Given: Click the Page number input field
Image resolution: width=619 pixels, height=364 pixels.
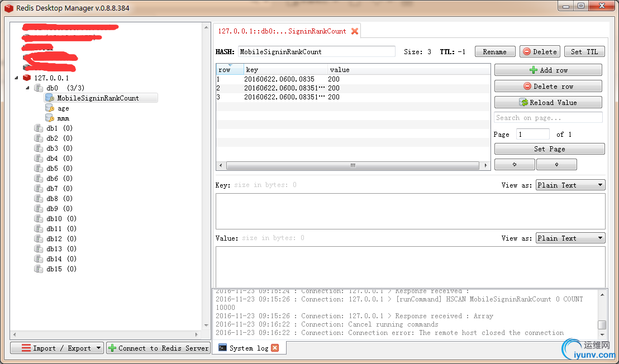Looking at the screenshot, I should 532,134.
